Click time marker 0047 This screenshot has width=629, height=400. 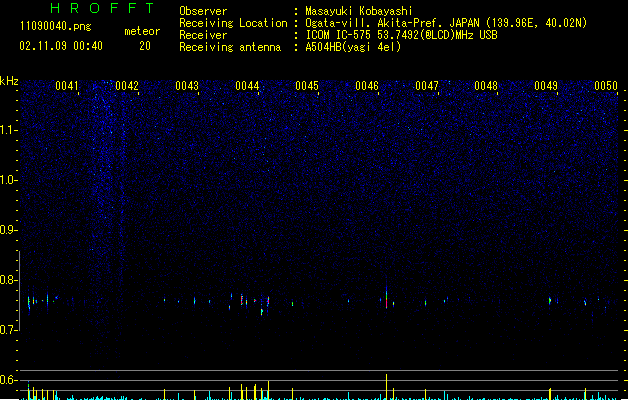[x=427, y=86]
